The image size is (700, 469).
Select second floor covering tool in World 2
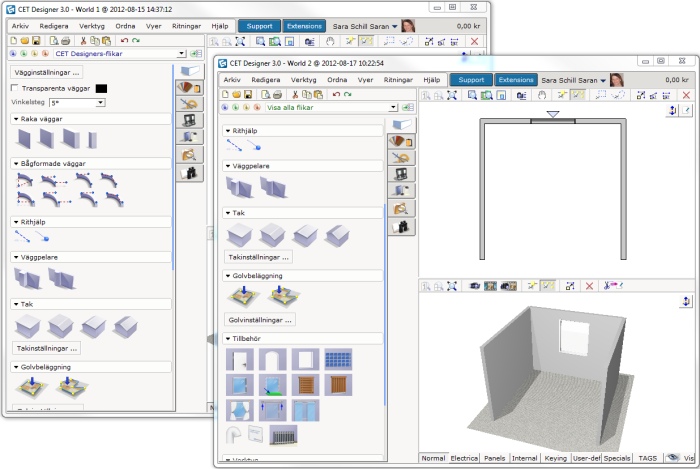pos(283,296)
